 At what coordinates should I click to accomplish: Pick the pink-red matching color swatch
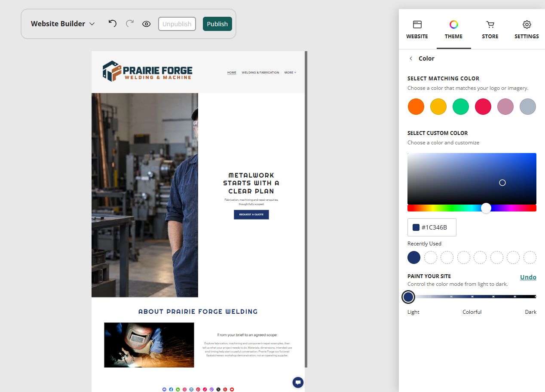483,107
